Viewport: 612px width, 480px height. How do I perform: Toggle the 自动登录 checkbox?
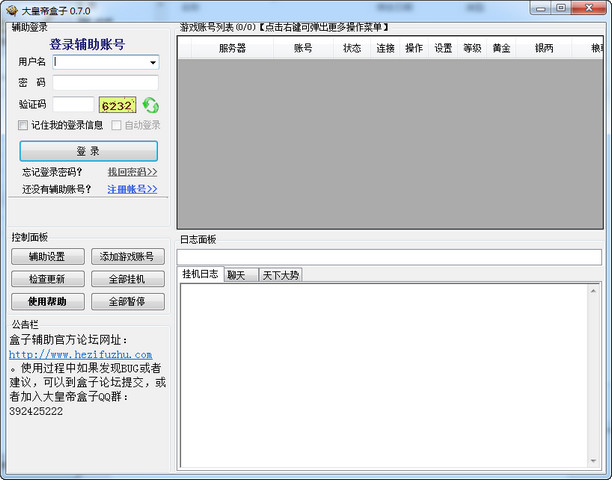(x=117, y=126)
